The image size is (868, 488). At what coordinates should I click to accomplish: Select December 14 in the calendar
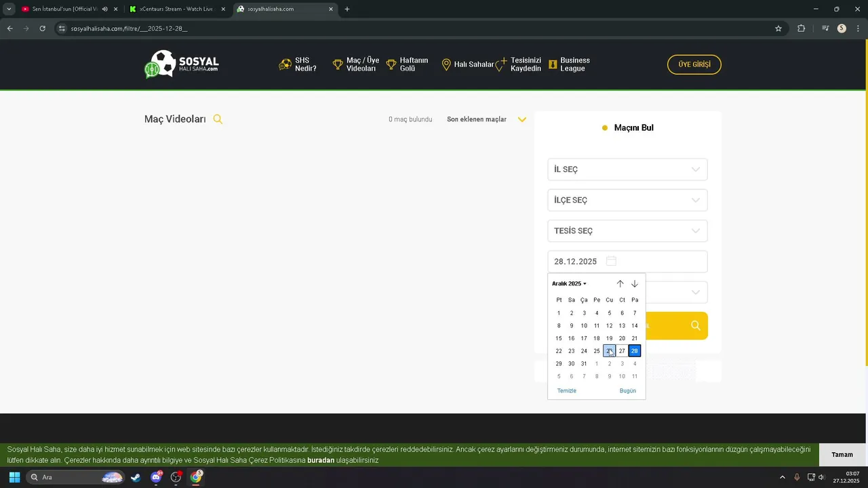pyautogui.click(x=635, y=326)
